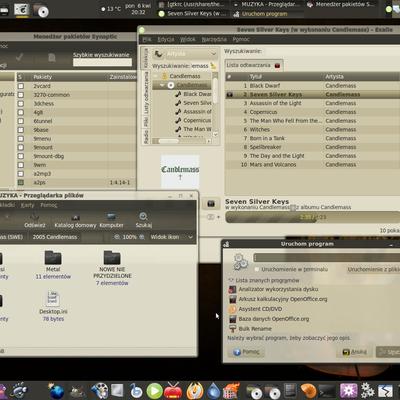Click the command field in Uruchom program
The width and height of the screenshot is (400, 400).
click(327, 258)
